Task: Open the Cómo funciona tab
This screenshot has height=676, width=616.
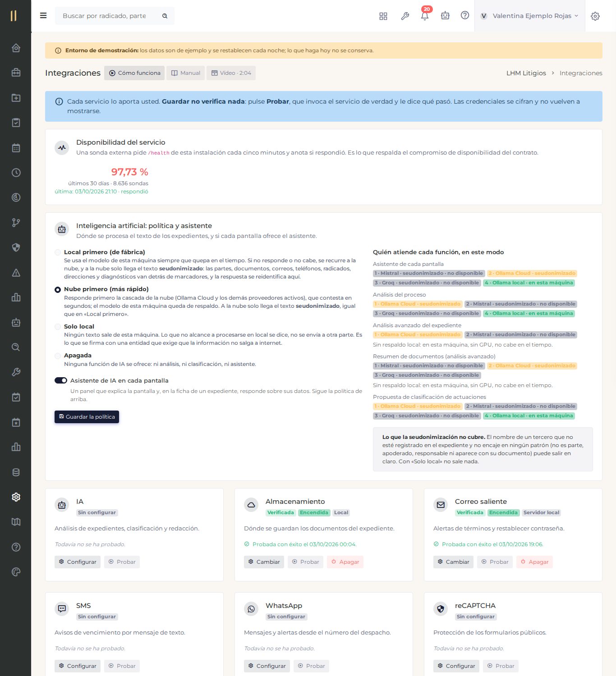Action: [x=135, y=73]
